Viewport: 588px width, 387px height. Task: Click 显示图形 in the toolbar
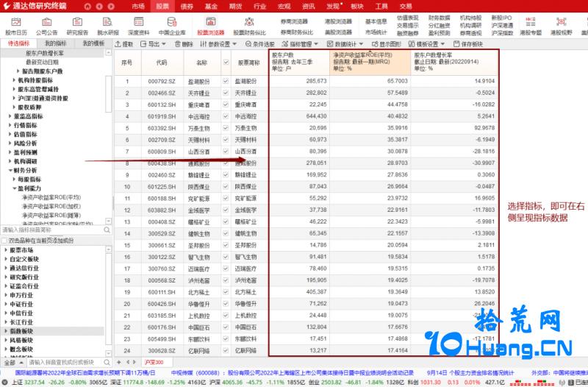tap(387, 44)
